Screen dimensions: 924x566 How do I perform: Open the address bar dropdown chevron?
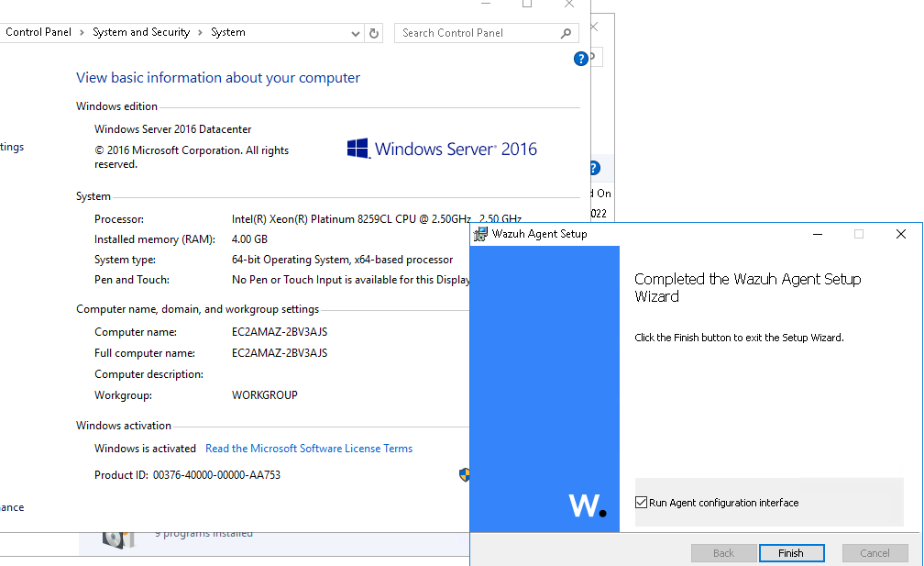356,33
